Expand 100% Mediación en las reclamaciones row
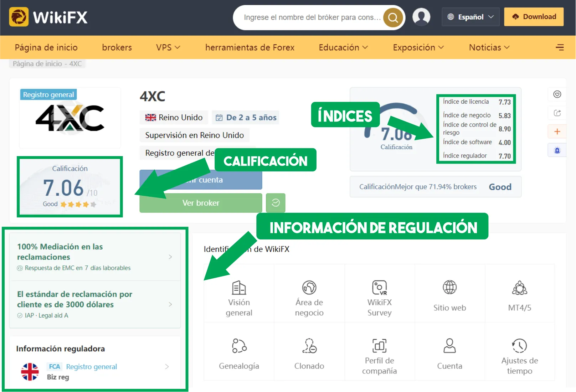The image size is (576, 392). click(95, 257)
